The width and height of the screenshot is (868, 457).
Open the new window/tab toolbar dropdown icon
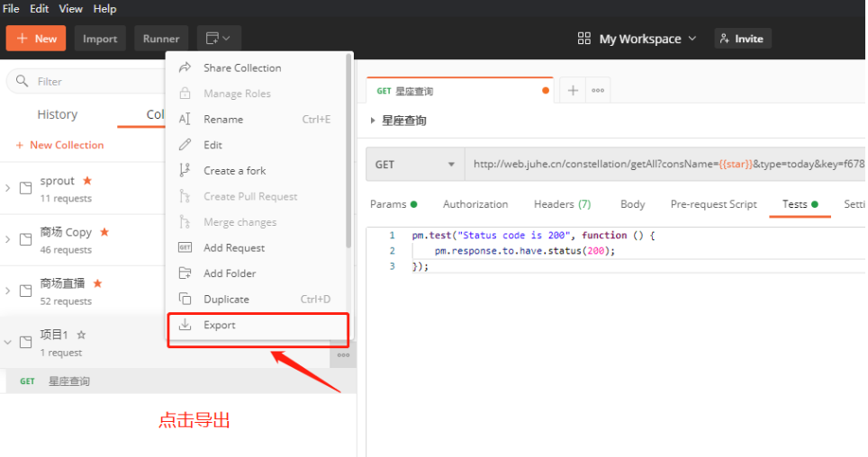218,38
